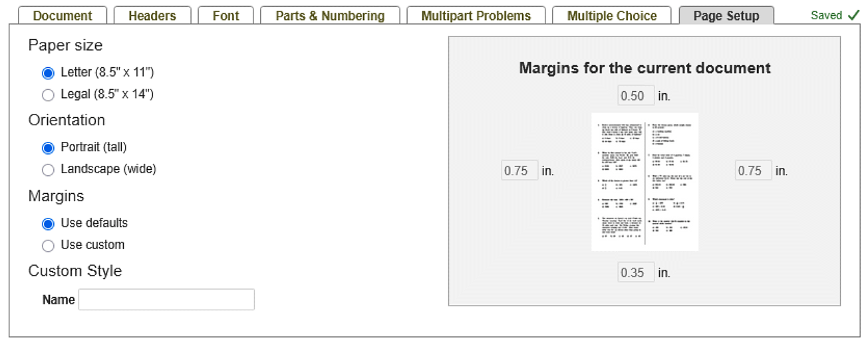The image size is (868, 345).
Task: Open Parts & Numbering tab
Action: (330, 15)
